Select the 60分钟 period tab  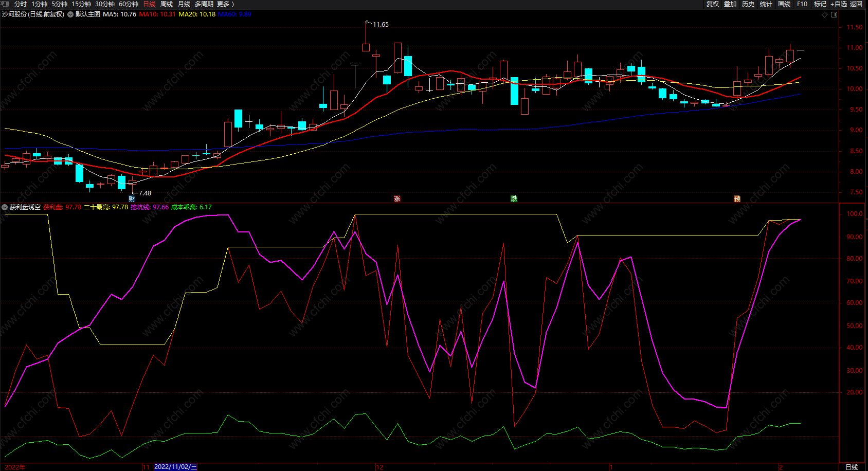[x=129, y=4]
